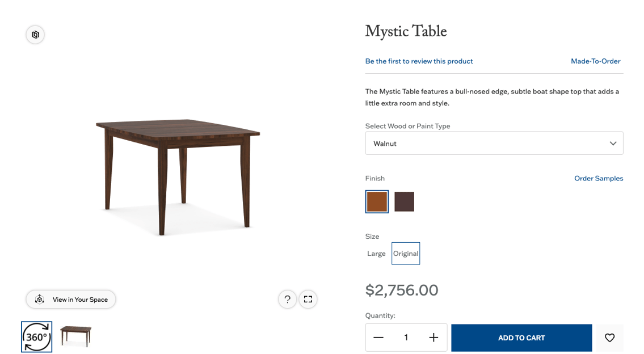The width and height of the screenshot is (644, 354).
Task: Select the Large size option
Action: coord(376,254)
